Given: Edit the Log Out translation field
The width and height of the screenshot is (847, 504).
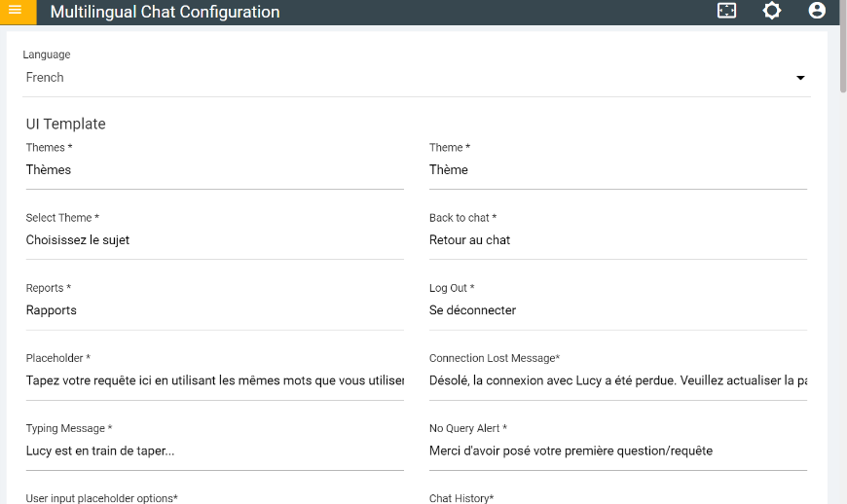Looking at the screenshot, I should 618,310.
